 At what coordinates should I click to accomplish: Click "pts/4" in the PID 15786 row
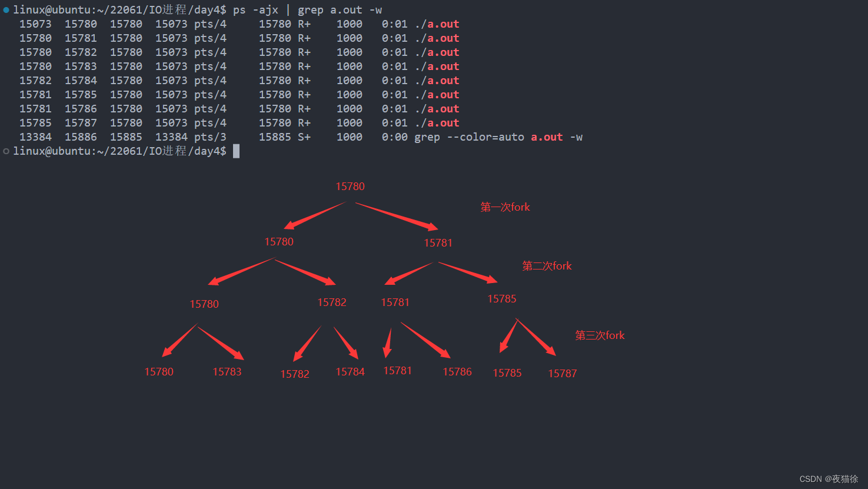pos(210,109)
